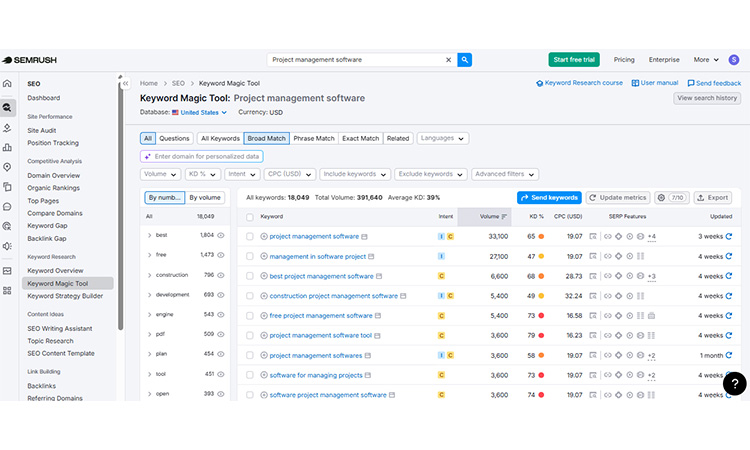This screenshot has height=450, width=750.
Task: Add best project management software via plus icon
Action: 264,276
